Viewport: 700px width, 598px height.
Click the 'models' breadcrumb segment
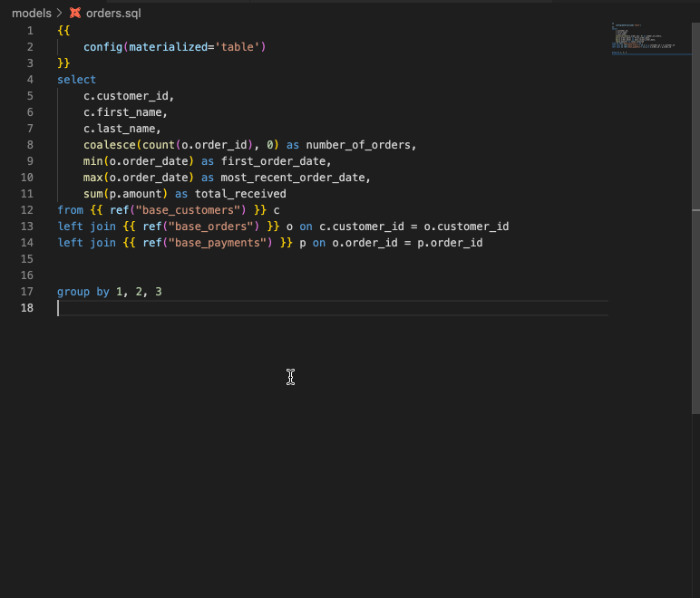32,14
